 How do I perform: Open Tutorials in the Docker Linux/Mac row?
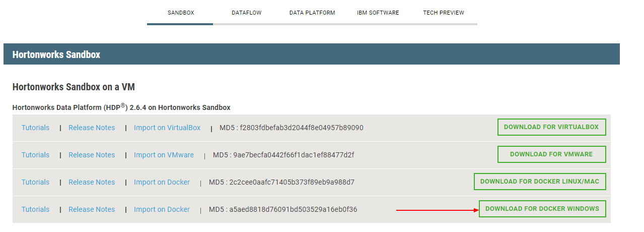click(35, 183)
